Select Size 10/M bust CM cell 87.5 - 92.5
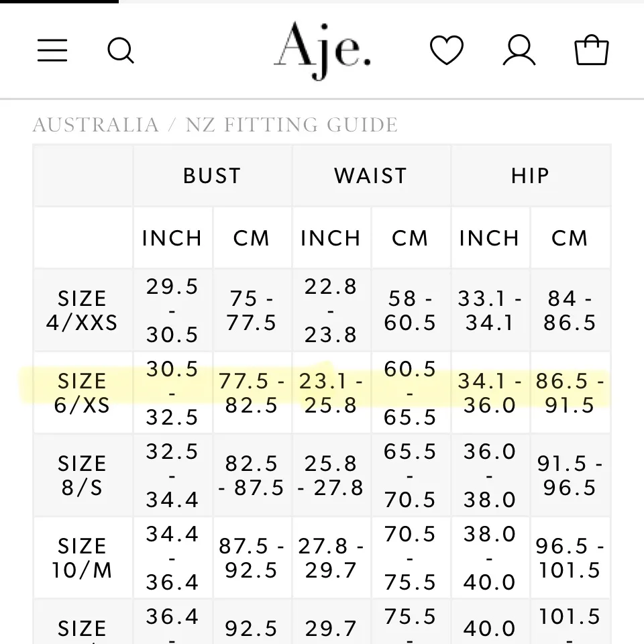 [x=252, y=558]
